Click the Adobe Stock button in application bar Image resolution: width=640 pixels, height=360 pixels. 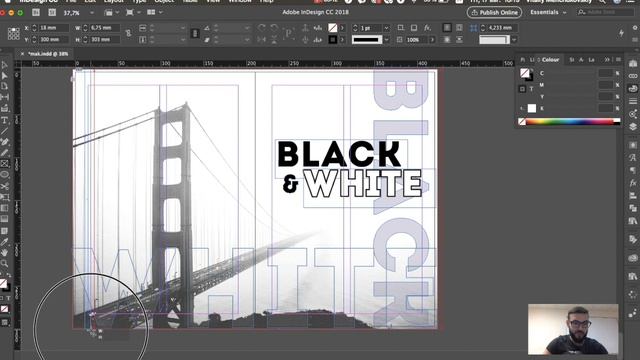(x=52, y=13)
